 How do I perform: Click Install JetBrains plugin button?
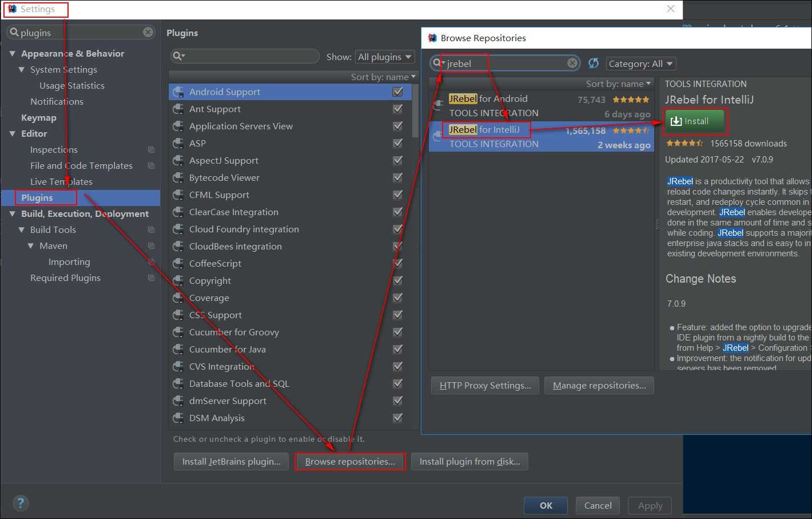pyautogui.click(x=232, y=462)
